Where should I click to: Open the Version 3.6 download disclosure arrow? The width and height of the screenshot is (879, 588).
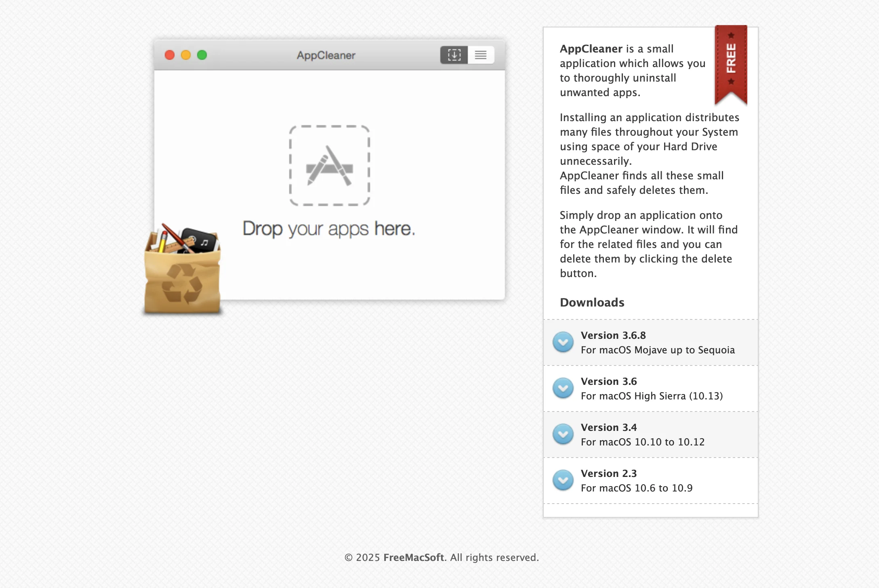tap(563, 388)
